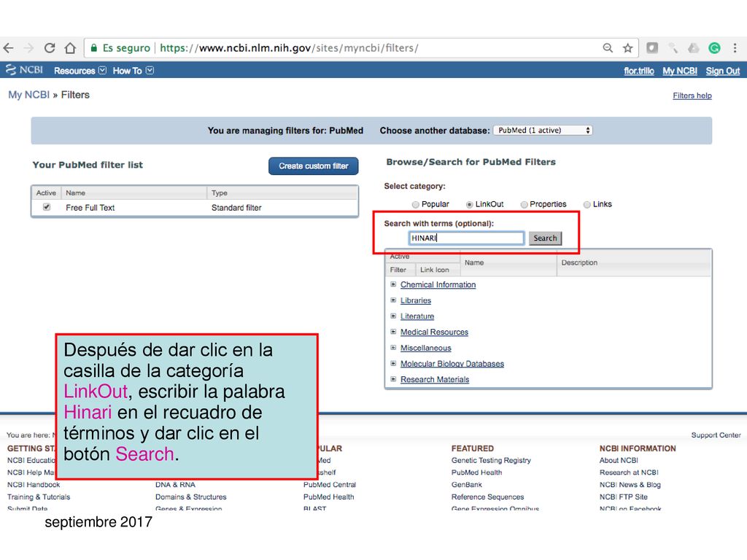Expand Medical Resources plus icon
Viewport: 747px width, 560px height.
click(393, 332)
